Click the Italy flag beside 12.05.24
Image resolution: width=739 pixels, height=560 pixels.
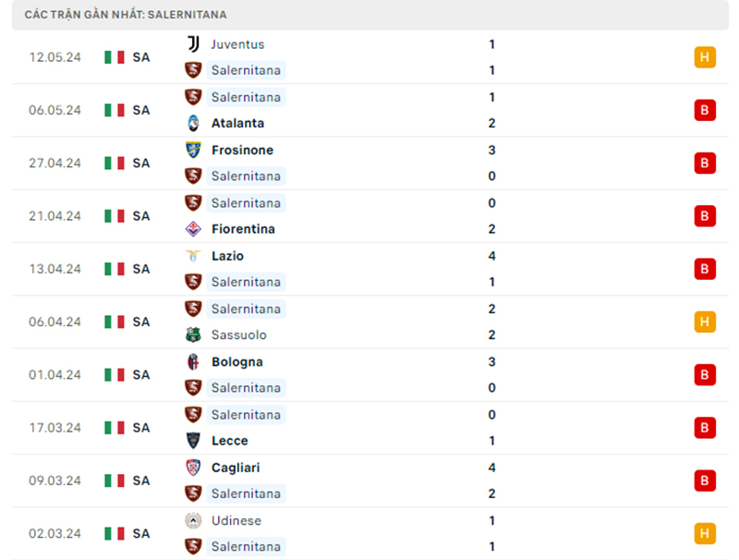click(114, 56)
